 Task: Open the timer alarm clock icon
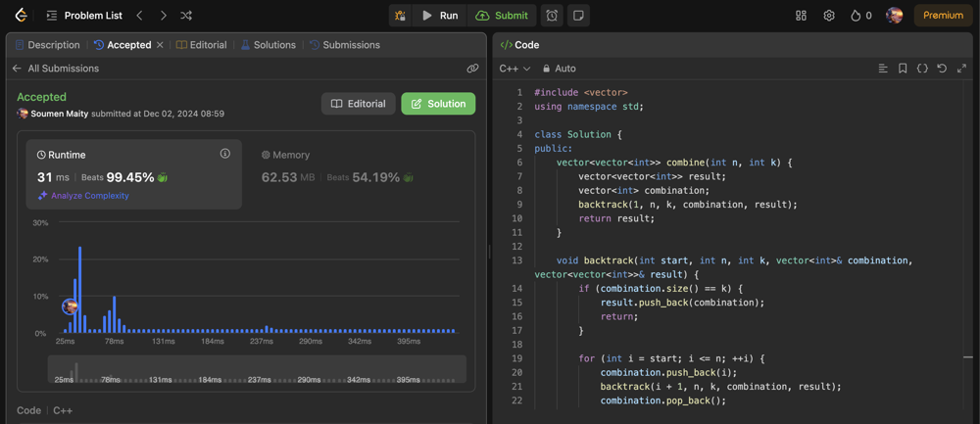tap(552, 16)
